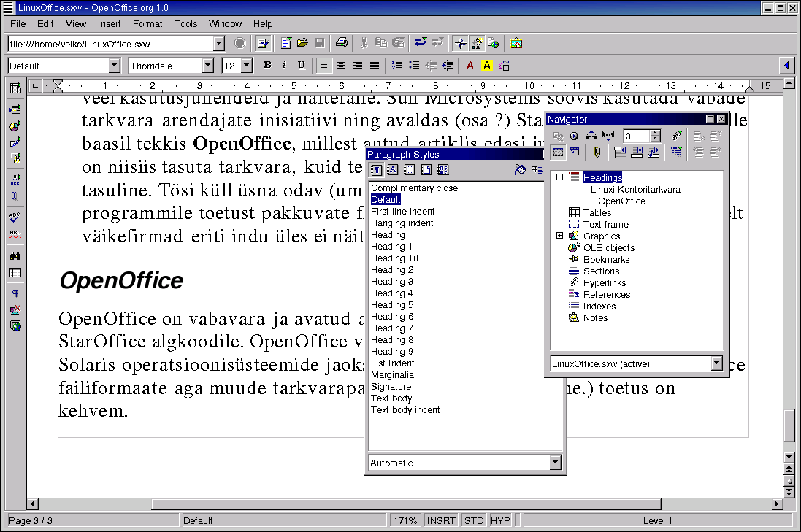Viewport: 801px width, 532px height.
Task: Click the Print document icon
Action: coord(341,44)
